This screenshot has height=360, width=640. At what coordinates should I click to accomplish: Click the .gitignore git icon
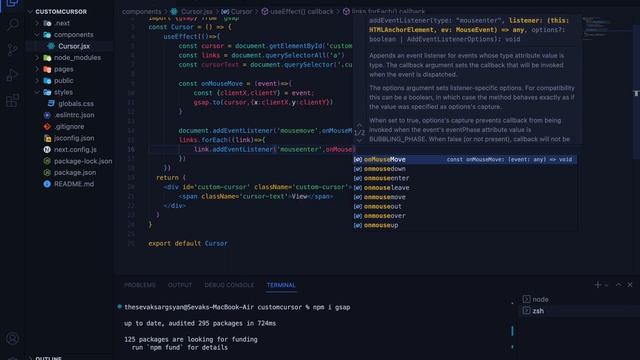pyautogui.click(x=47, y=127)
